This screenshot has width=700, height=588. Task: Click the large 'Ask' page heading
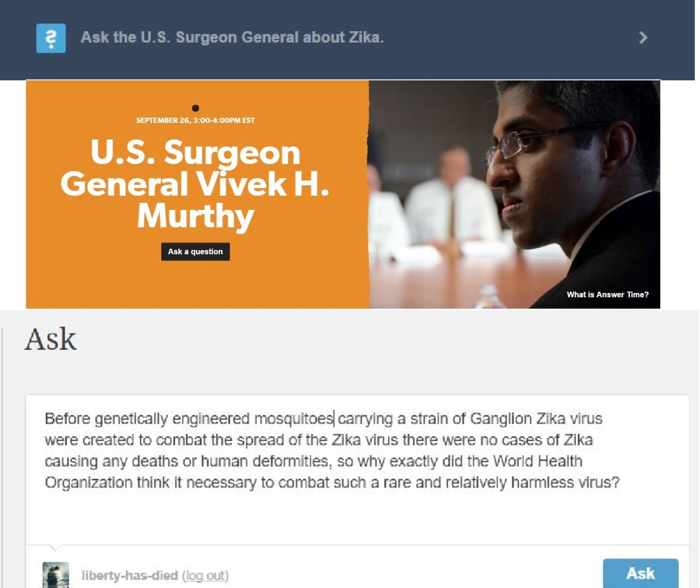pos(51,339)
